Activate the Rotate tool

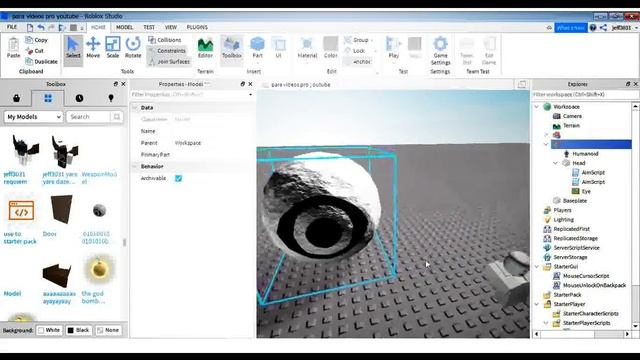click(133, 48)
